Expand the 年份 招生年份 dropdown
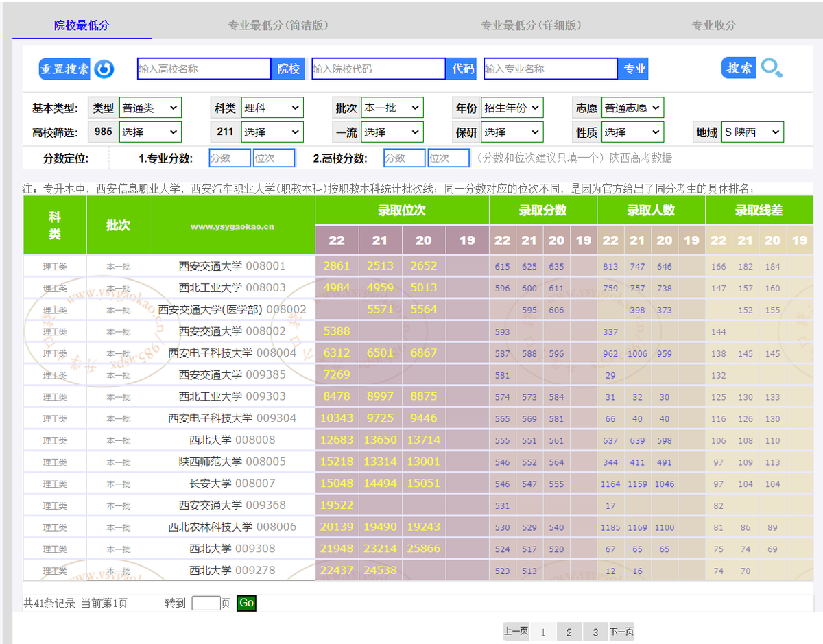 (512, 108)
